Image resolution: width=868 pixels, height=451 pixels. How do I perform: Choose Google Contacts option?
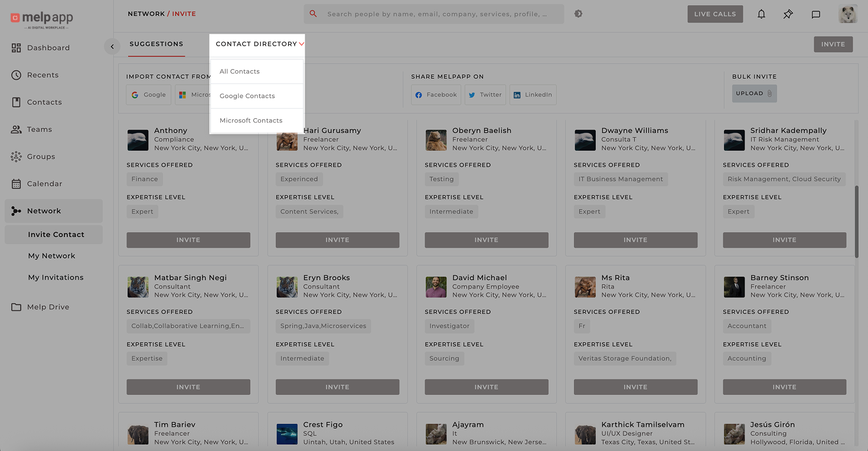(x=247, y=96)
